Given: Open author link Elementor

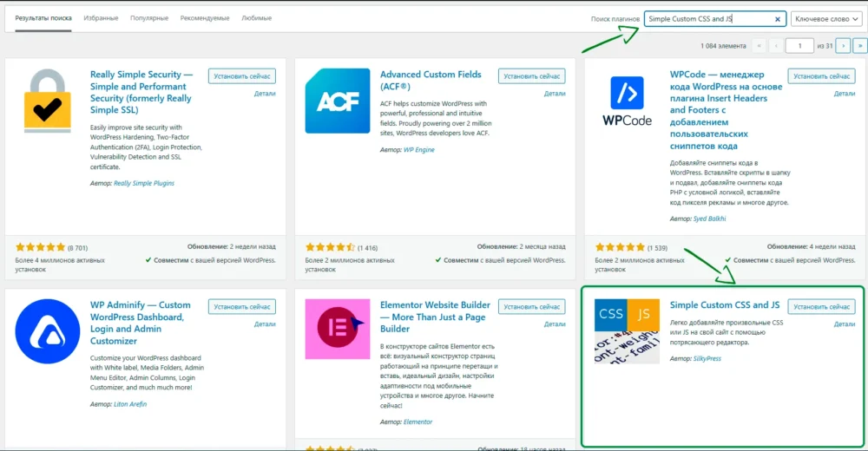Looking at the screenshot, I should point(418,422).
